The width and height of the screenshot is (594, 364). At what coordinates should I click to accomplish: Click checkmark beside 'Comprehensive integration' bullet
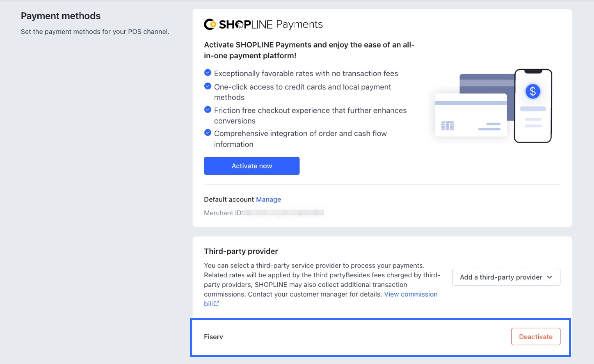[208, 133]
